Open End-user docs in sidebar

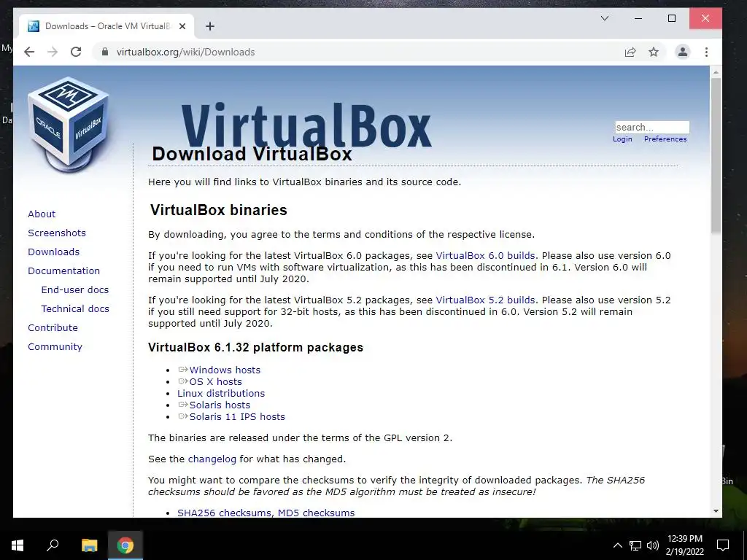click(75, 290)
